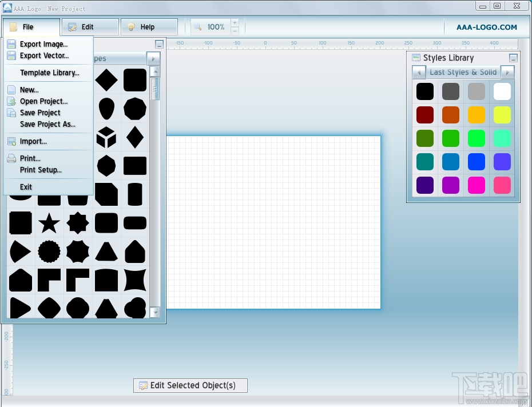Select the five-point star shape
Viewport: 532px width, 407px height.
tap(49, 223)
